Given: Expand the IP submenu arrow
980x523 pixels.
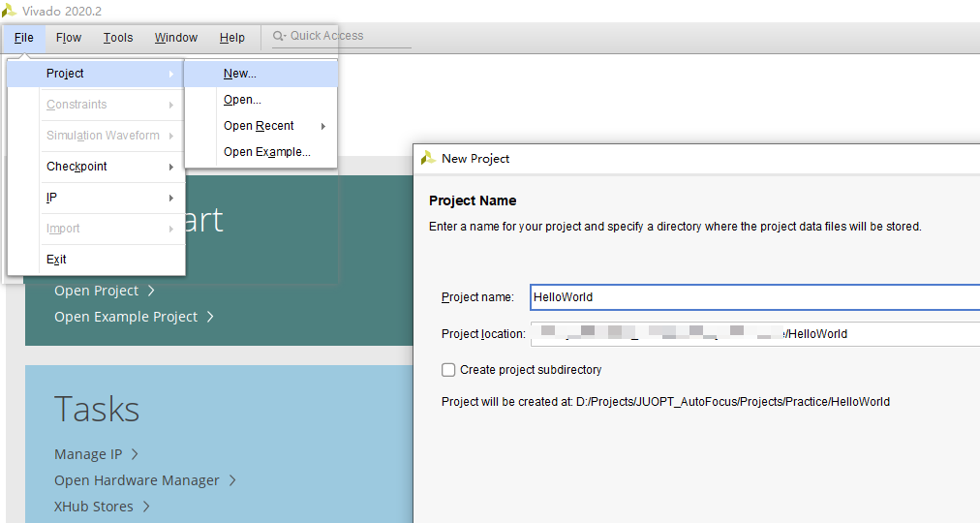Looking at the screenshot, I should coord(171,199).
